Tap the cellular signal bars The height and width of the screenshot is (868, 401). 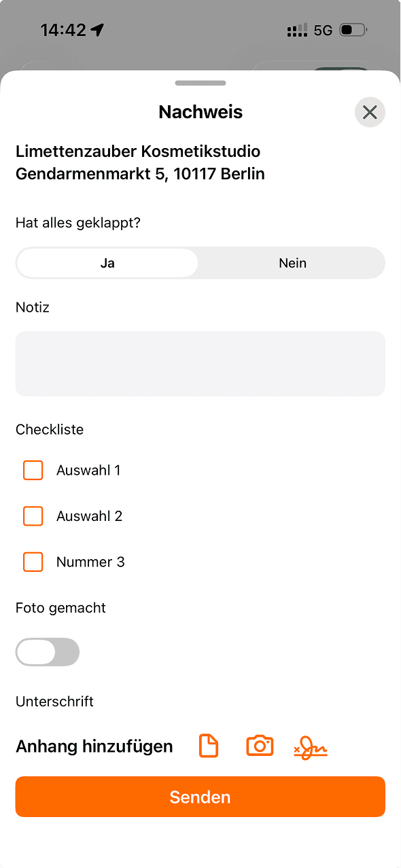296,30
